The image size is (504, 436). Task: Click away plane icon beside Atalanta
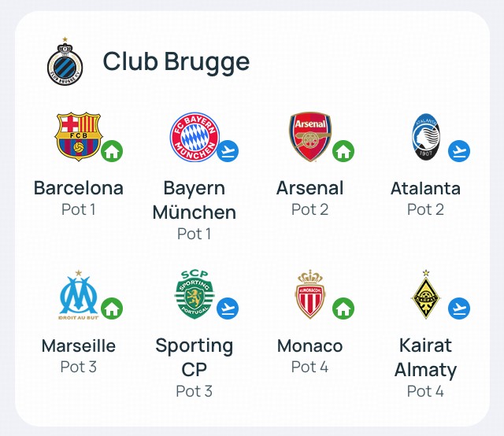(459, 151)
